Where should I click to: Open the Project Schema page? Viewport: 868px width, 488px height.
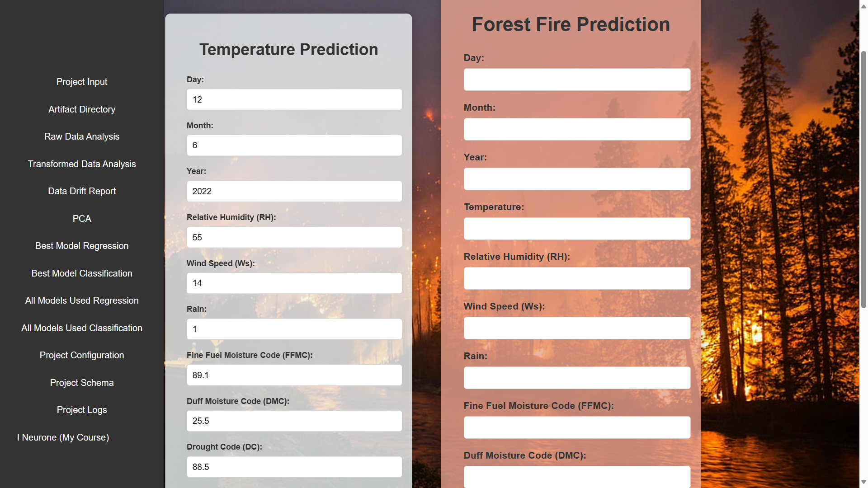point(81,382)
